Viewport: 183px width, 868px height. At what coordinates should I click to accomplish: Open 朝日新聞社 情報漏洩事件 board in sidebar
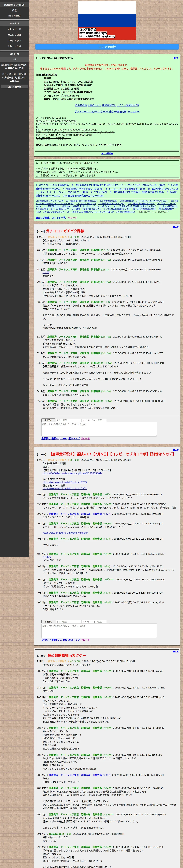pos(14,66)
